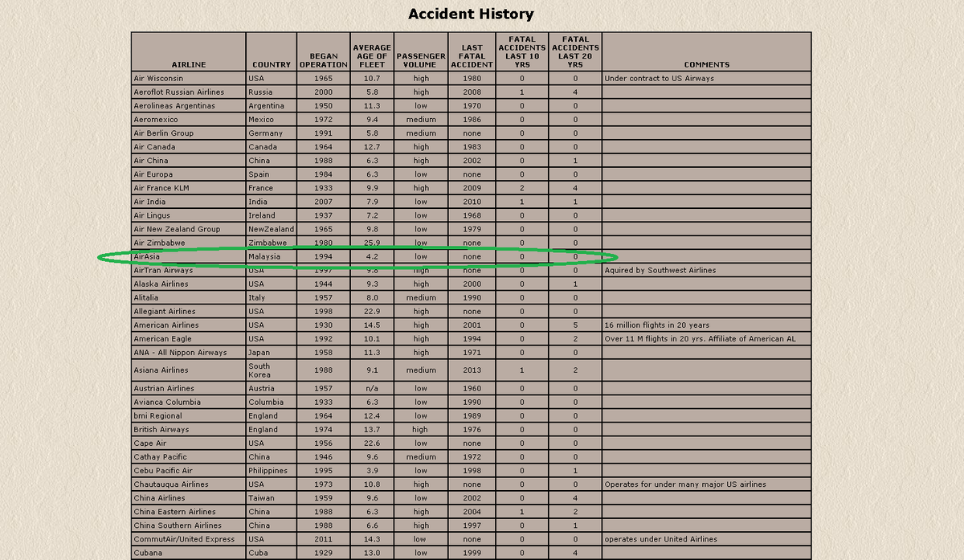The height and width of the screenshot is (560, 964).
Task: Select Avianca Columbia airline name
Action: (167, 402)
